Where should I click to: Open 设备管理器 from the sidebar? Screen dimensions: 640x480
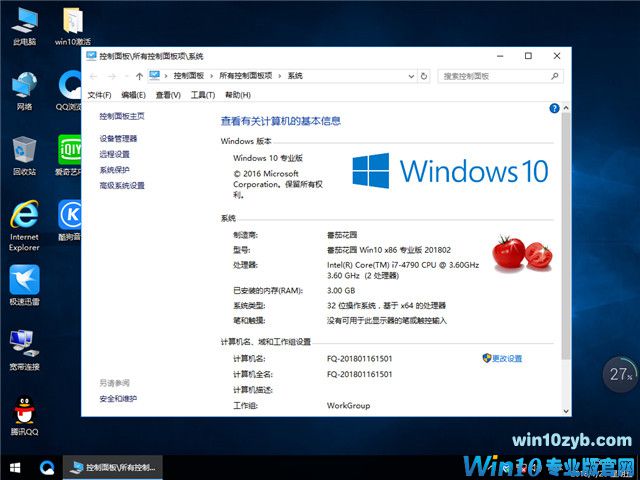pyautogui.click(x=118, y=139)
